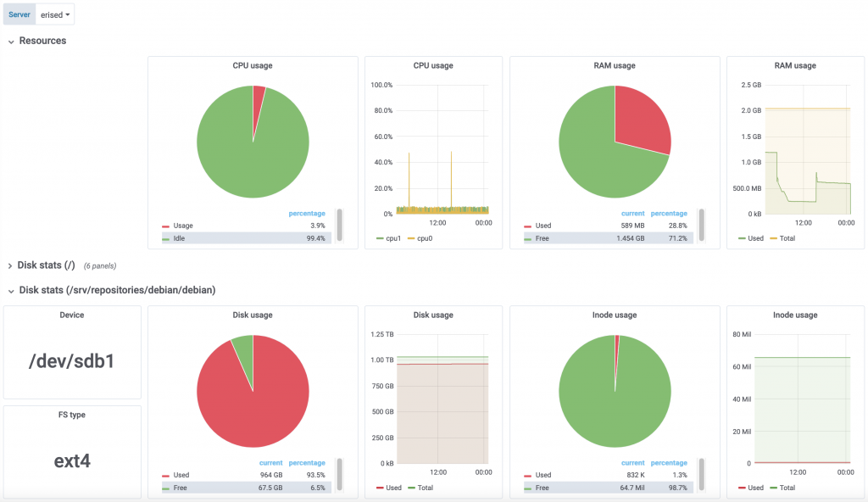Open the "CPU usage" panel title menu
This screenshot has height=502, width=868.
point(253,65)
